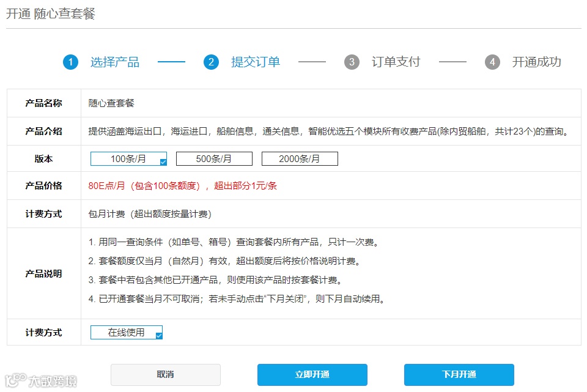Click note 1 about 用同一查询条件
Viewport: 587px width, 392px height.
pyautogui.click(x=235, y=242)
